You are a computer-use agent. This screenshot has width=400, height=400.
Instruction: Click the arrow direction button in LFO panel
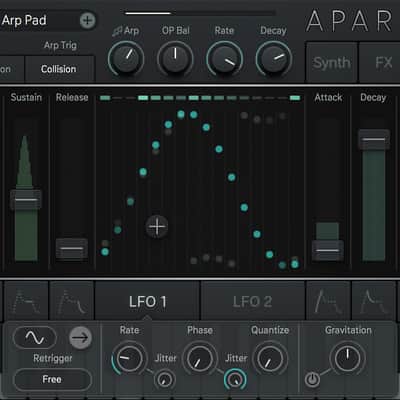pyautogui.click(x=80, y=338)
